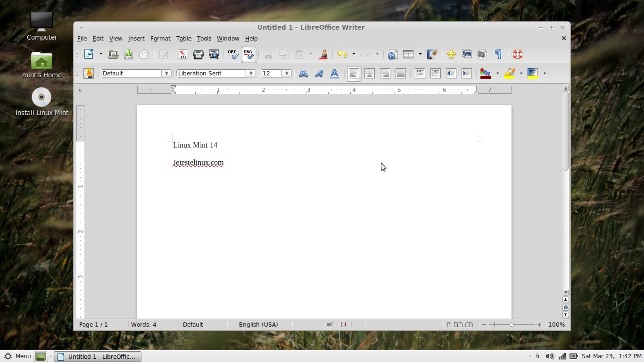644x362 pixels.
Task: Click the New document icon
Action: (x=89, y=54)
